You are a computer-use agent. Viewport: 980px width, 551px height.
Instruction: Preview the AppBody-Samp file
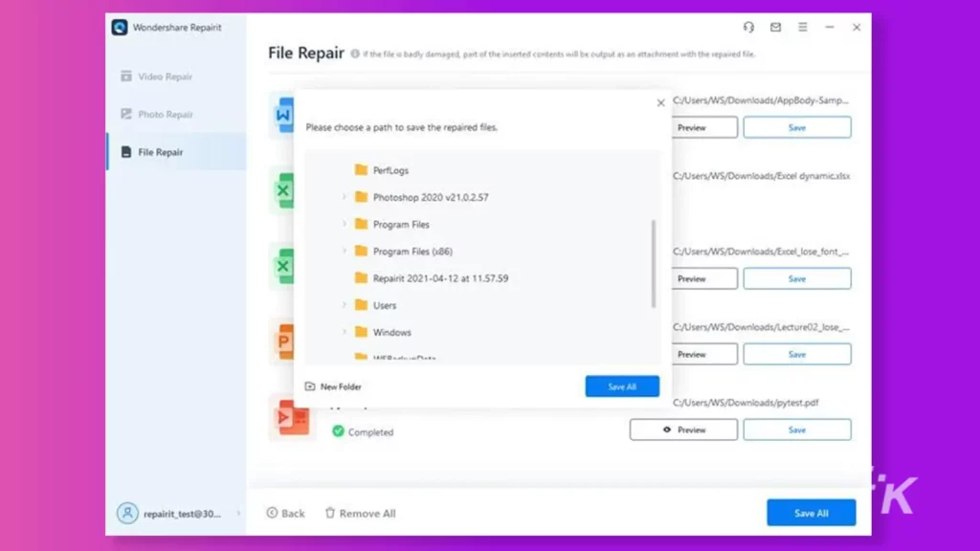pos(704,127)
